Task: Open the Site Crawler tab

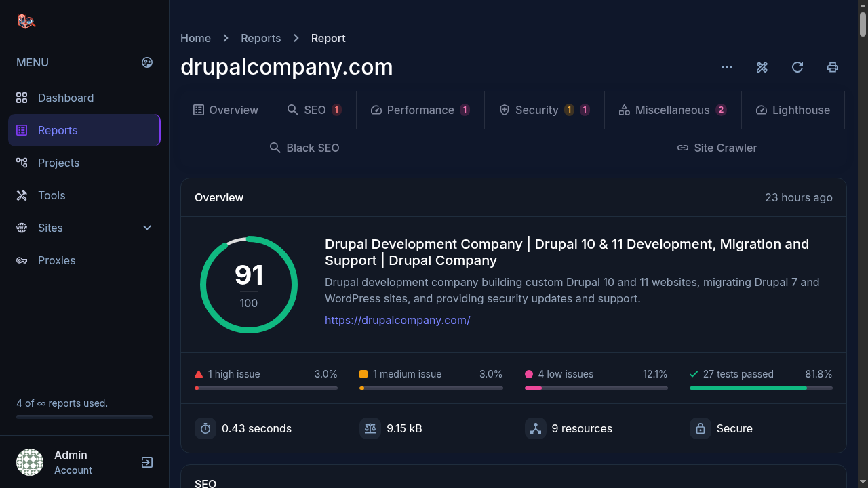Action: pyautogui.click(x=717, y=148)
